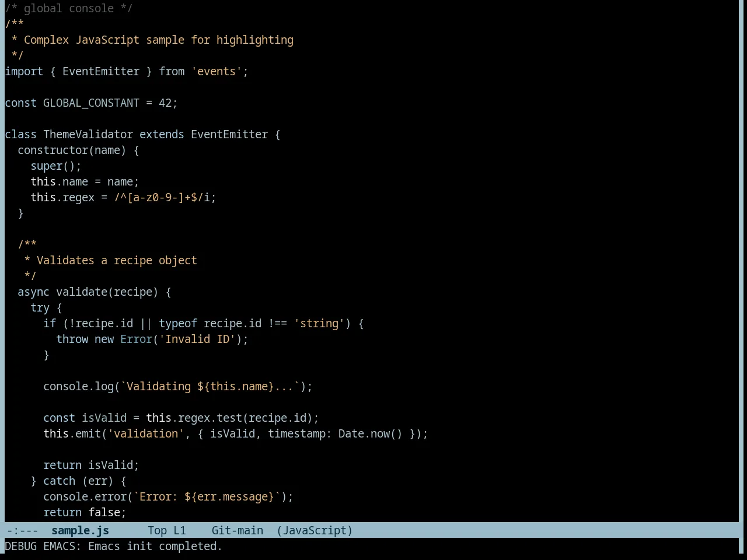This screenshot has width=747, height=560.
Task: Click the 'events' string in import line
Action: coord(217,72)
